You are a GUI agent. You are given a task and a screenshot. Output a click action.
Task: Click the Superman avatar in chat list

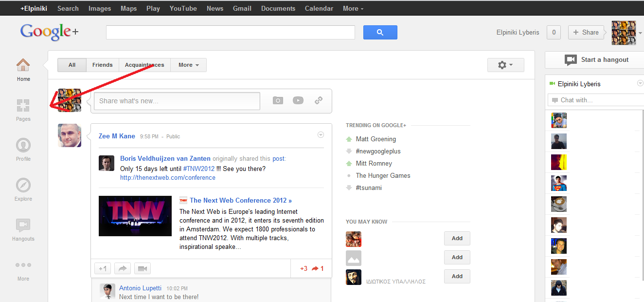pos(559,183)
